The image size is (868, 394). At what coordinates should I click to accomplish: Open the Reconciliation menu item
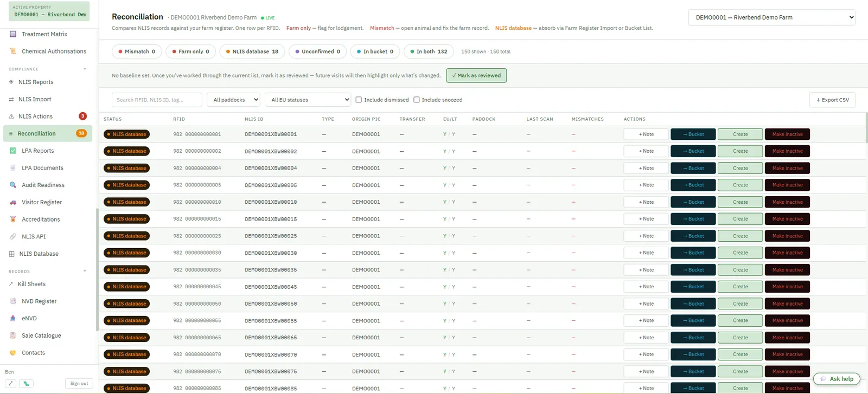click(48, 133)
